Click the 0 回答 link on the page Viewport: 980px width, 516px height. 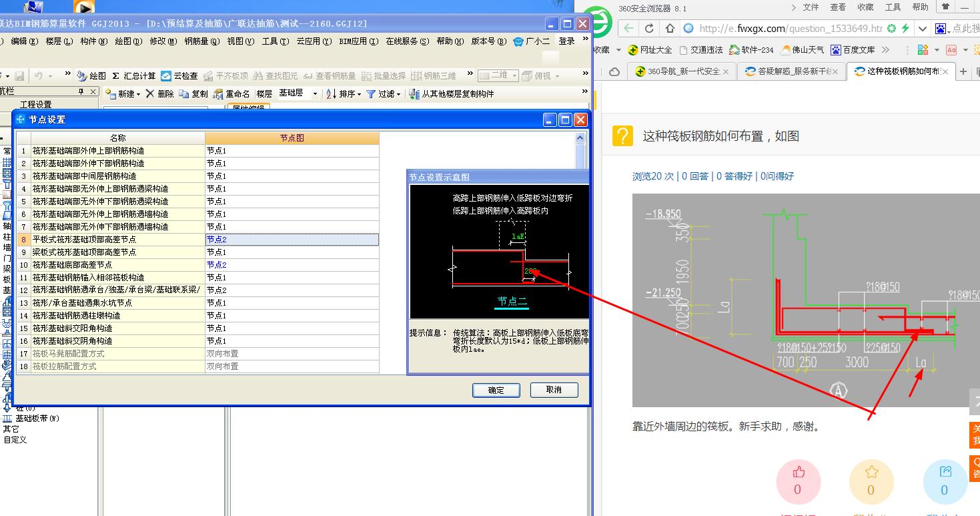coord(694,176)
